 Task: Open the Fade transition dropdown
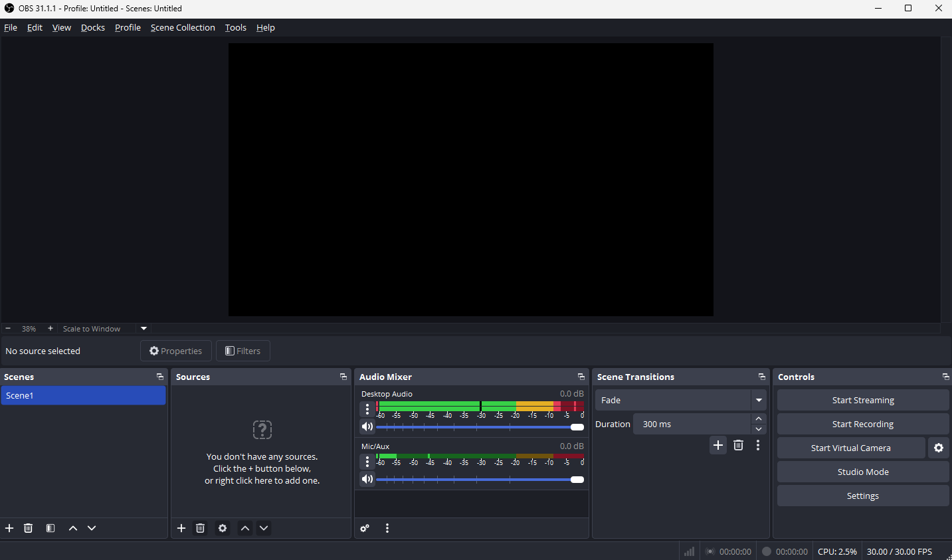pyautogui.click(x=758, y=400)
